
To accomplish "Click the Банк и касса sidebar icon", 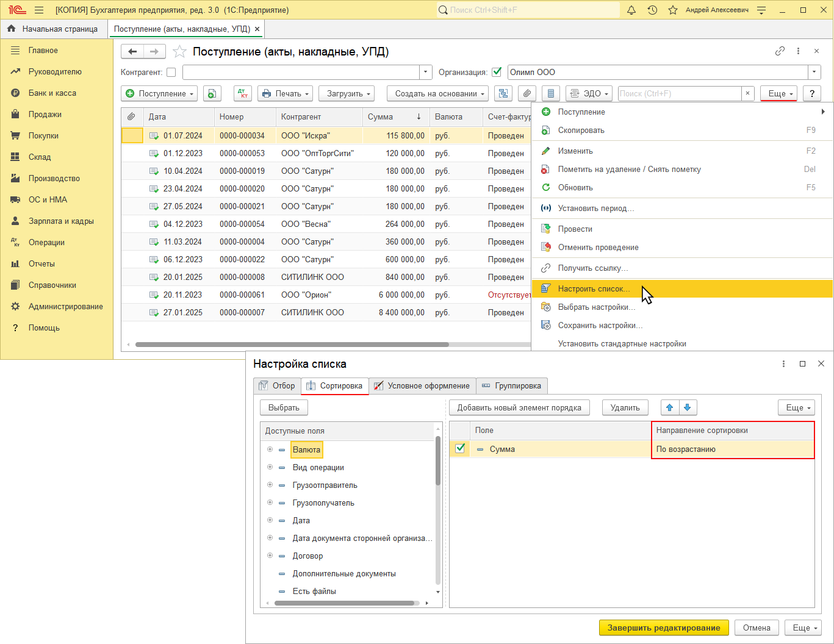I will [x=15, y=93].
